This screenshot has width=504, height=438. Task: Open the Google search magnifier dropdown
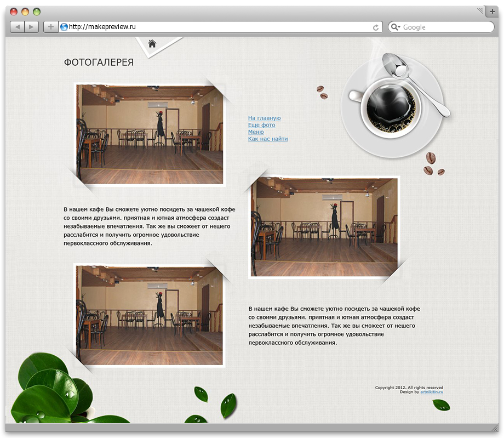(396, 27)
